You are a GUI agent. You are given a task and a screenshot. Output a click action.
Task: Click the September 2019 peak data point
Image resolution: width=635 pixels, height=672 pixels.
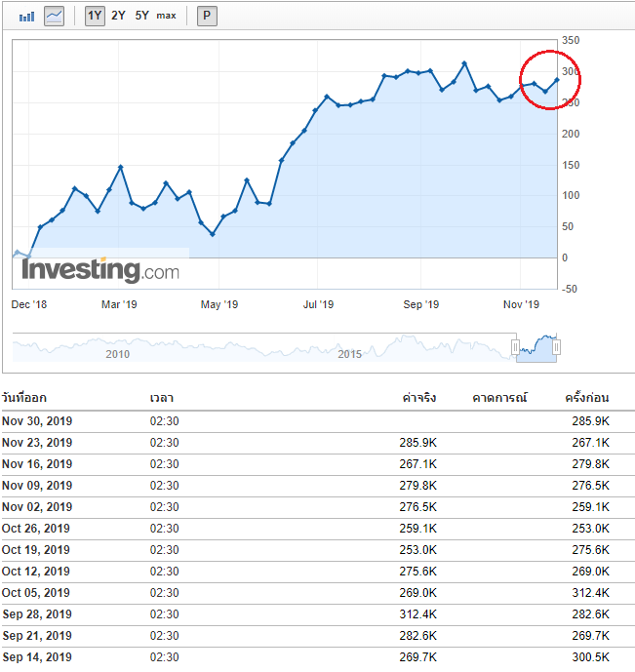click(464, 63)
